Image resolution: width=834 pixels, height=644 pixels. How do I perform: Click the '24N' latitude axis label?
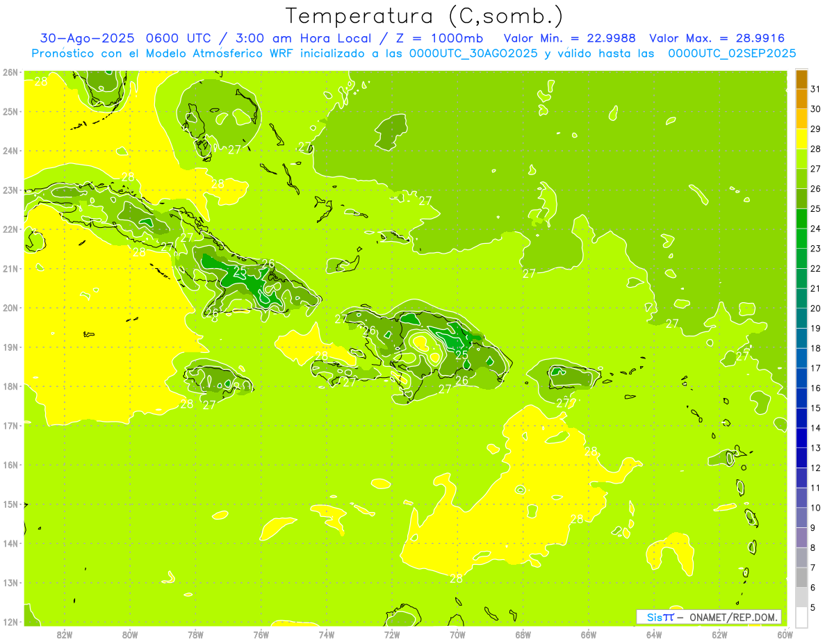pyautogui.click(x=10, y=151)
